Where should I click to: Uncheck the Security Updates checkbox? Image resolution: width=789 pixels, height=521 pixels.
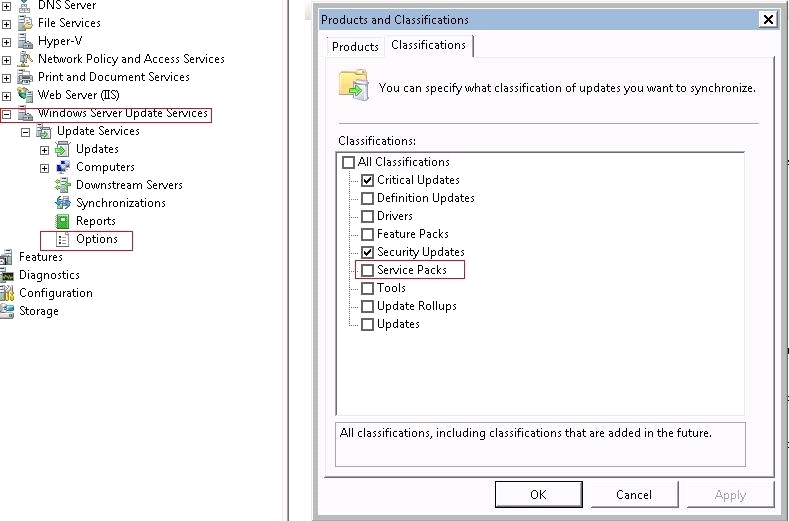[367, 252]
